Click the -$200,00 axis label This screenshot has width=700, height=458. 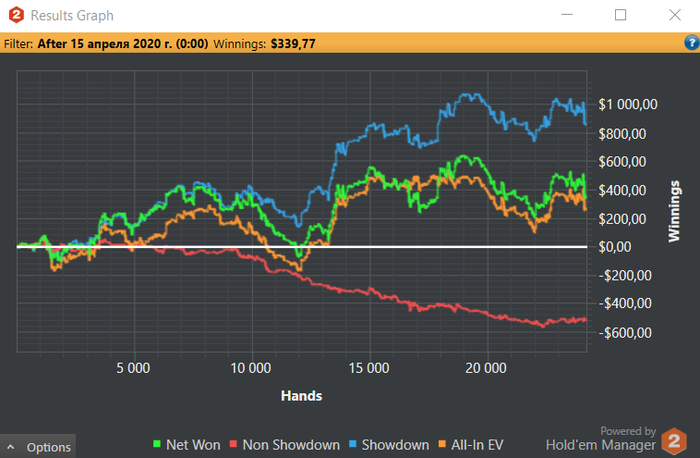625,275
